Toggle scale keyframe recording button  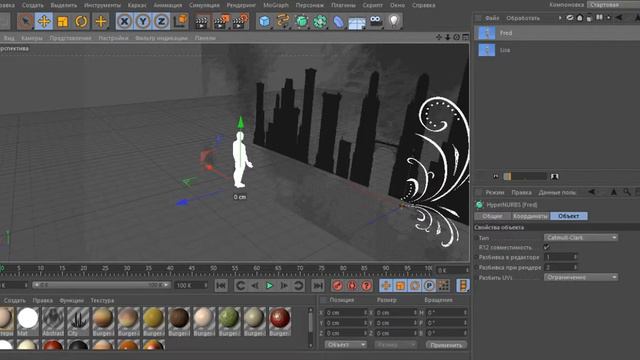point(400,285)
